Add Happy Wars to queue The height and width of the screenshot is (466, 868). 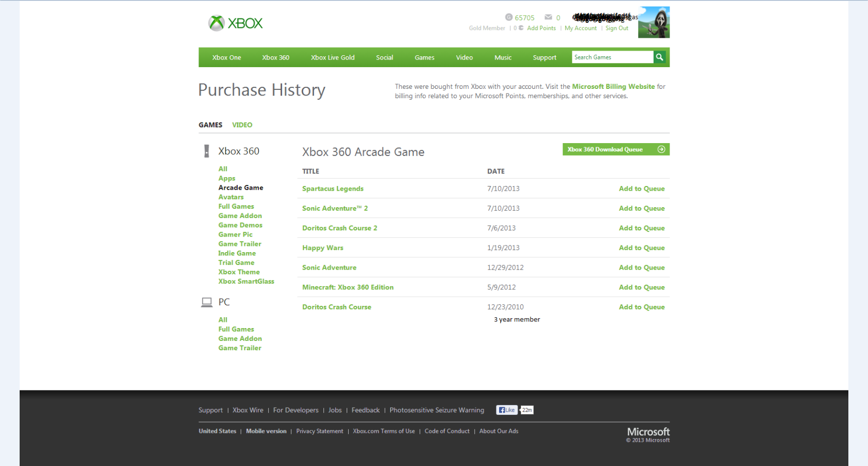pos(642,248)
